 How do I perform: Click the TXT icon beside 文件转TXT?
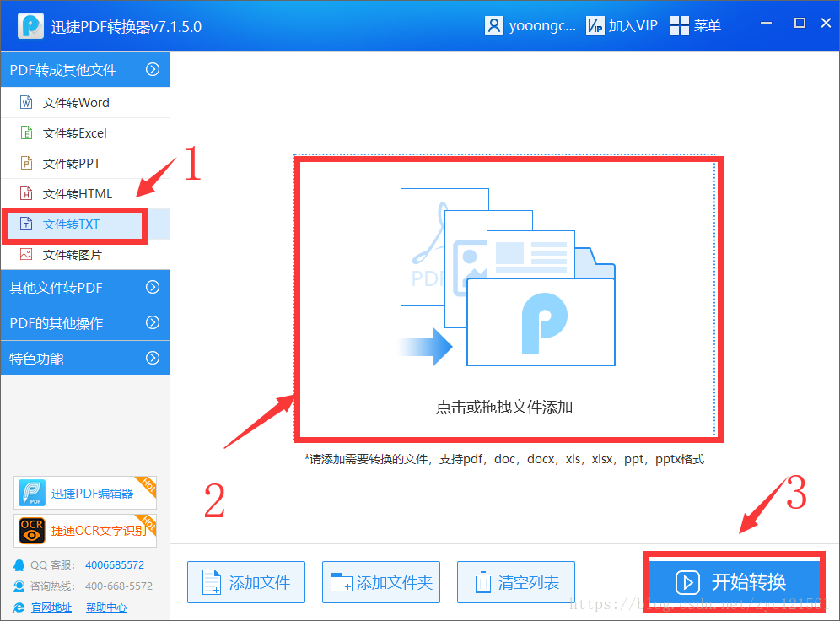26,224
